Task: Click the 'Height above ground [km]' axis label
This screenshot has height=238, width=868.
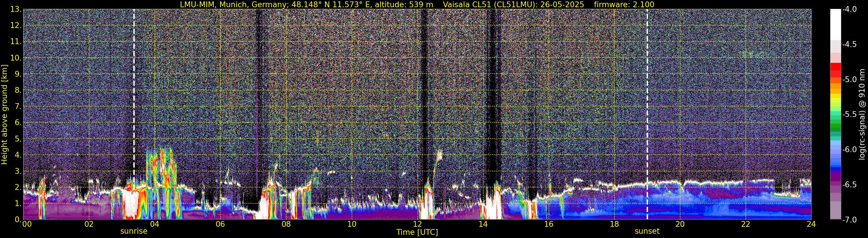Action: (4, 114)
